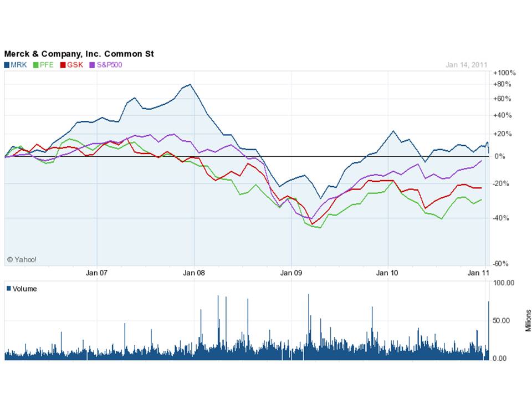Select the Jan 10 x-axis marker
Image resolution: width=532 pixels, height=399 pixels.
388,273
